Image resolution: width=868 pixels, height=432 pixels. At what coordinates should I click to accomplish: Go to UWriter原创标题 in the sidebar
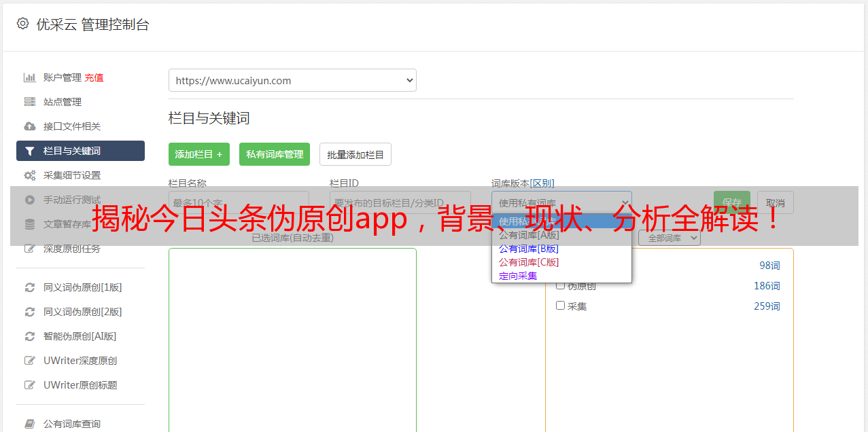click(x=80, y=385)
